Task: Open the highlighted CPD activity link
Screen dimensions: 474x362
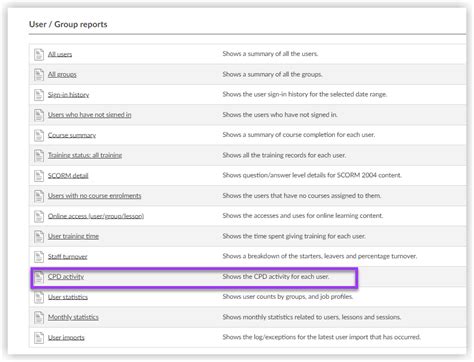Action: [66, 277]
